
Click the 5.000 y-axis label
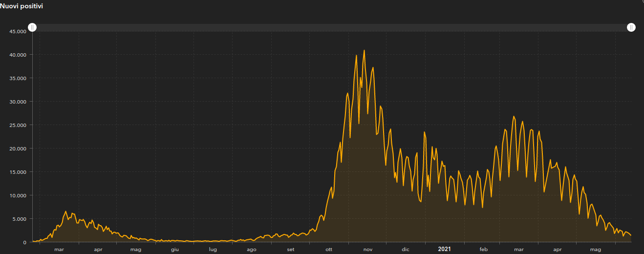[x=19, y=219]
